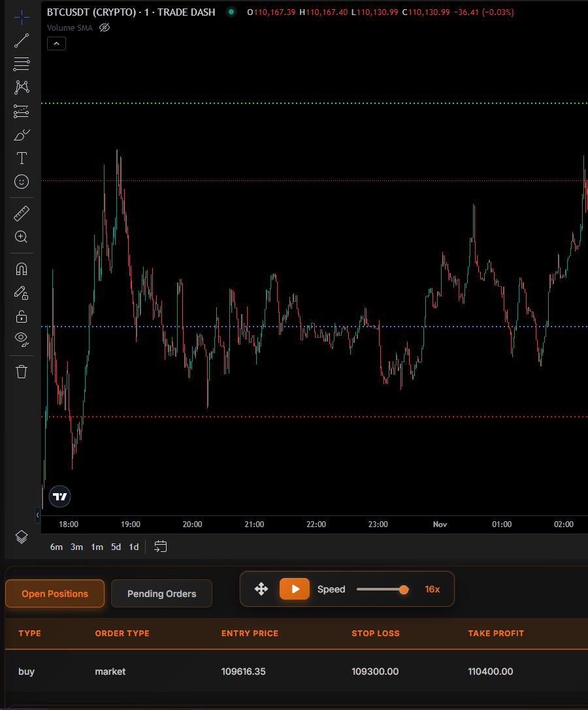Set chart range to 1d
Image resolution: width=588 pixels, height=710 pixels.
click(x=134, y=547)
